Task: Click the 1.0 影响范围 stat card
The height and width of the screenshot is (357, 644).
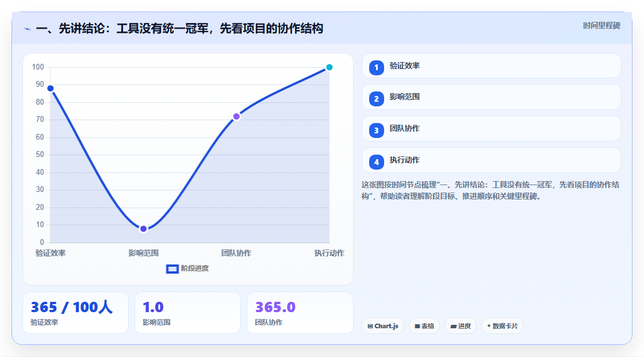Action: click(x=187, y=313)
